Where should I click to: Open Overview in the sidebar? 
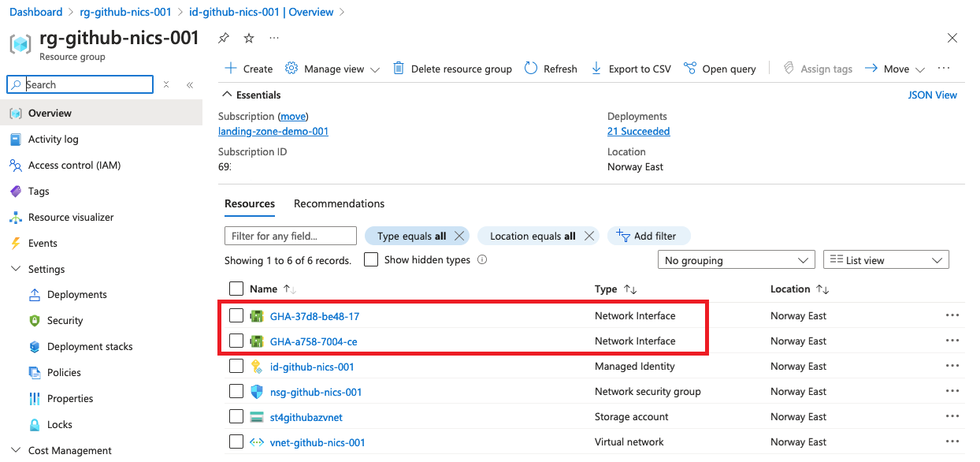click(x=101, y=114)
